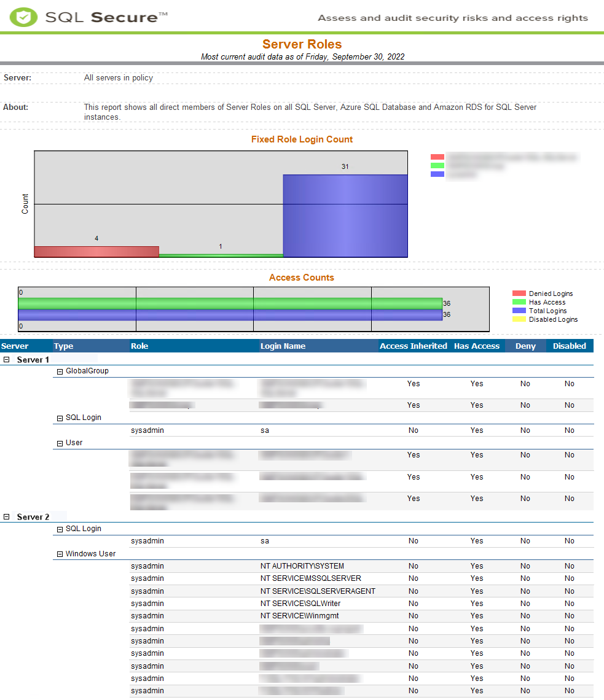Click the Count axis label
The image size is (604, 700).
coord(25,204)
